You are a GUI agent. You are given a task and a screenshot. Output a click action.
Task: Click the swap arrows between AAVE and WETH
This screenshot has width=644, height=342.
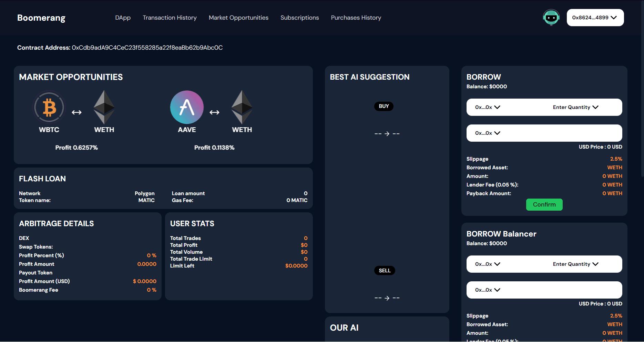click(x=214, y=112)
